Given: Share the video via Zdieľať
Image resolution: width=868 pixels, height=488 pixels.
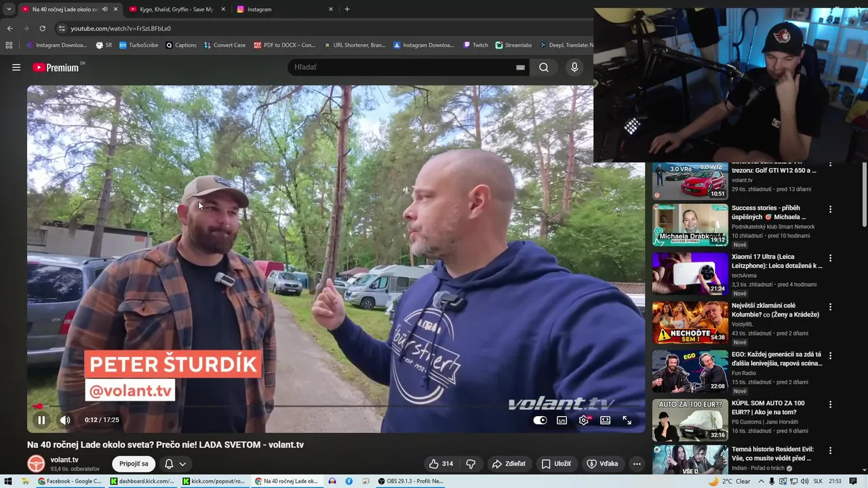Looking at the screenshot, I should coord(509,464).
